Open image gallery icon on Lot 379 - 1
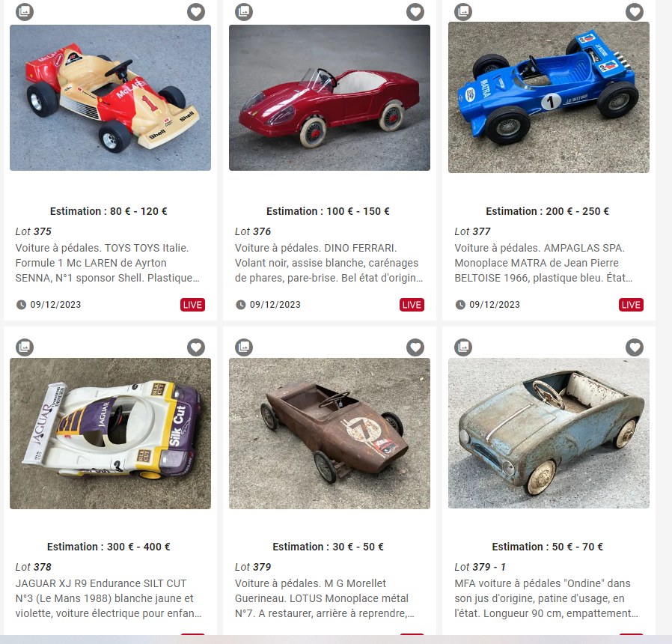Image resolution: width=672 pixels, height=644 pixels. (463, 347)
